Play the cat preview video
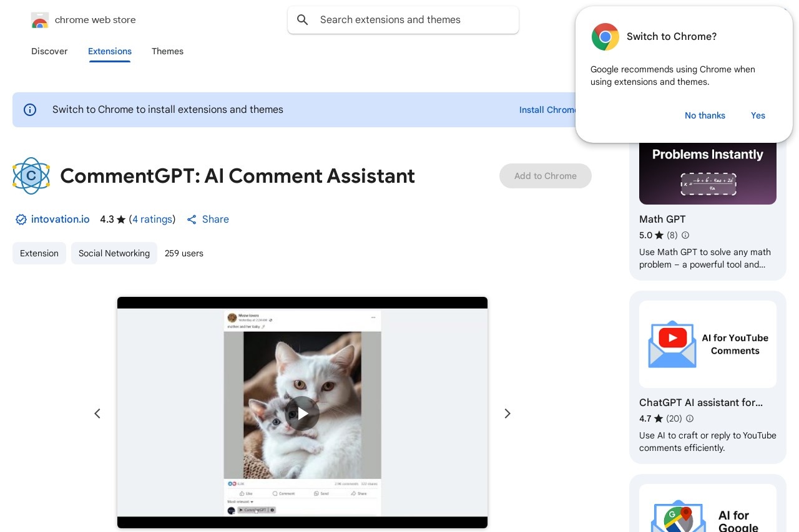The image size is (799, 532). tap(302, 414)
